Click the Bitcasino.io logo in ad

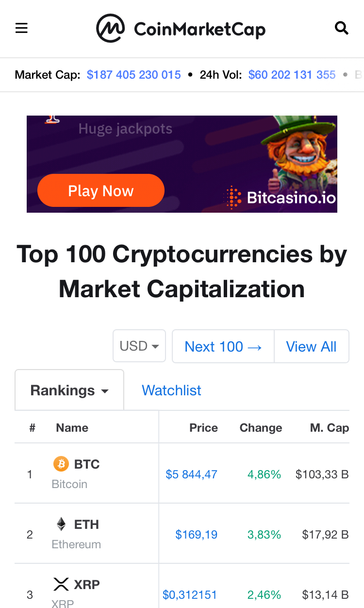point(281,197)
